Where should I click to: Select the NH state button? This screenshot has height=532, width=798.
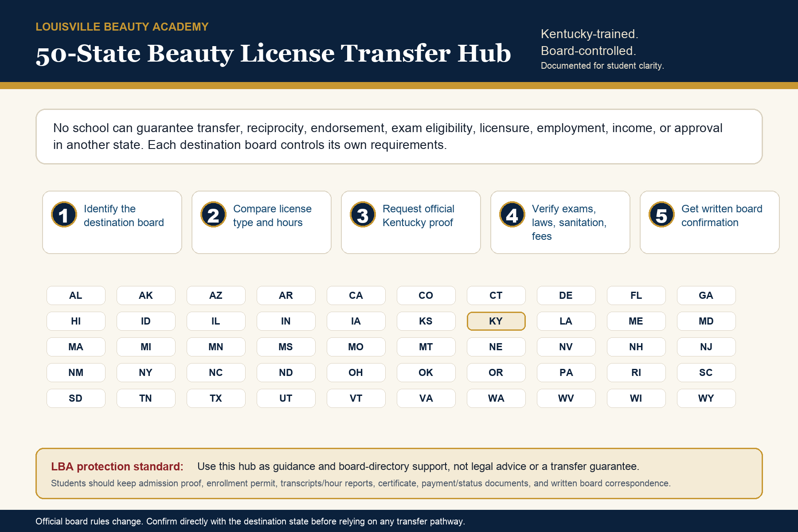pos(636,347)
